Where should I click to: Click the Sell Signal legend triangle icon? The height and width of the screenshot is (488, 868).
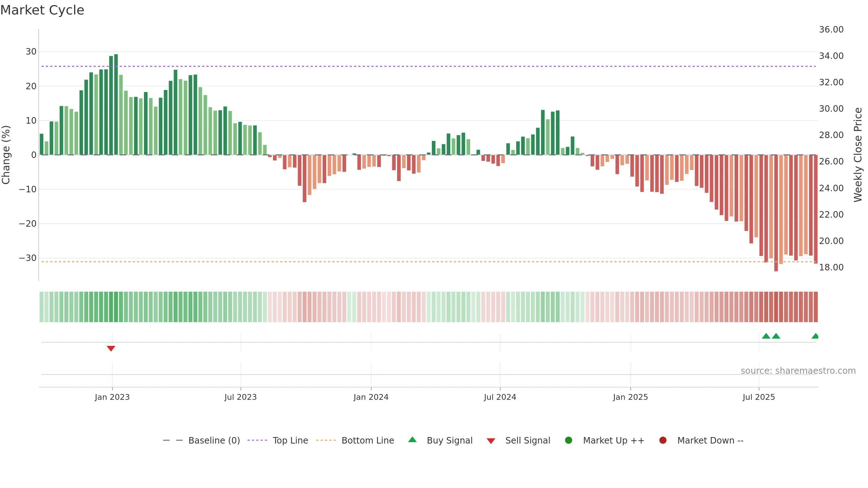click(x=491, y=441)
